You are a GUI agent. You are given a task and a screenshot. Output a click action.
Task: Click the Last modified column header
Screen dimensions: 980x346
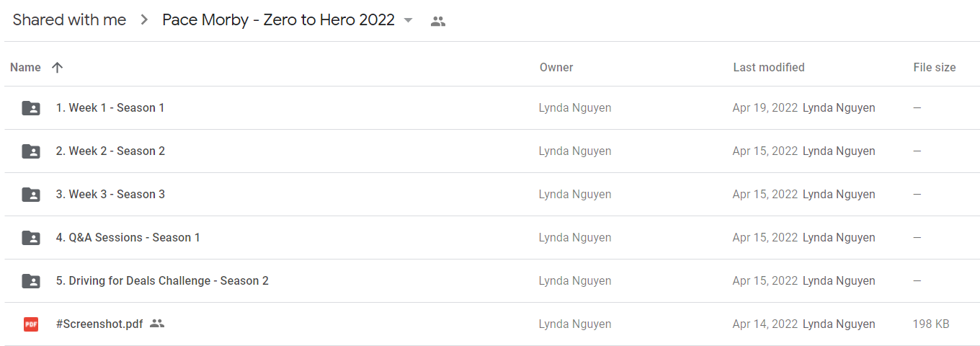point(769,67)
